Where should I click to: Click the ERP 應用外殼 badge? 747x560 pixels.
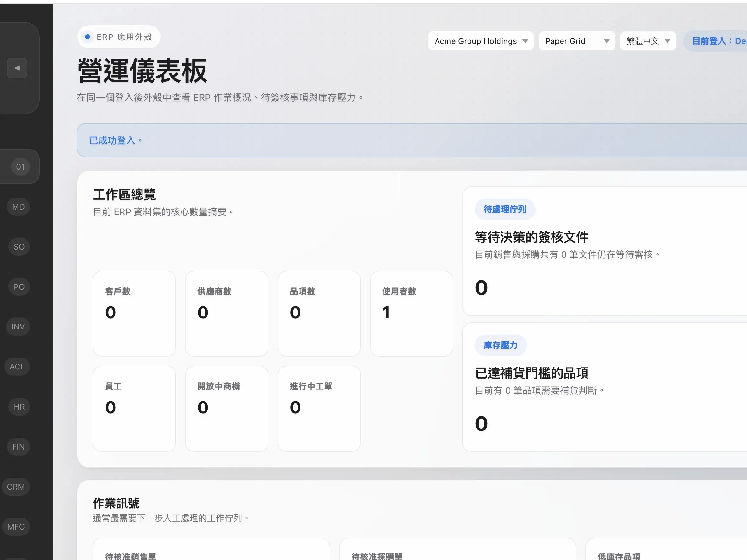pyautogui.click(x=119, y=37)
